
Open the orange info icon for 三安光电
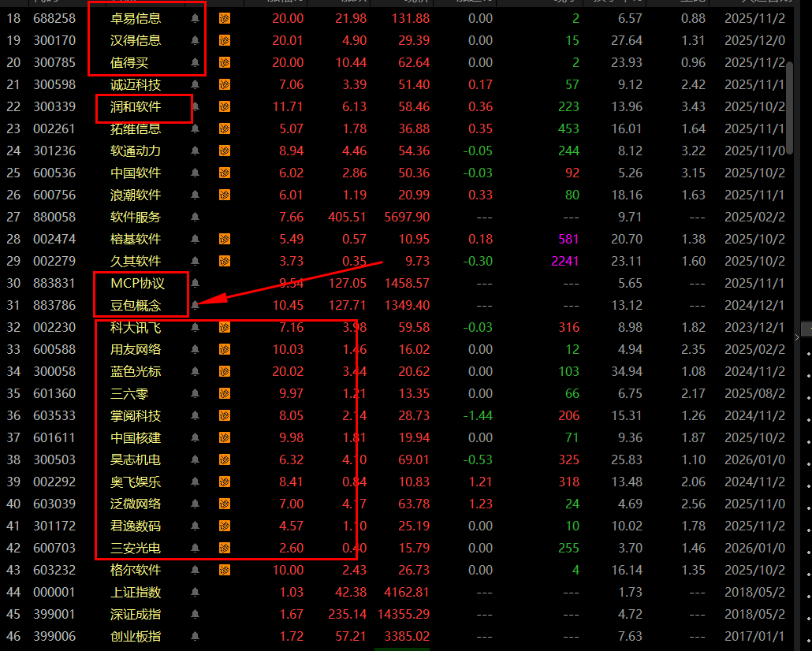[x=225, y=548]
